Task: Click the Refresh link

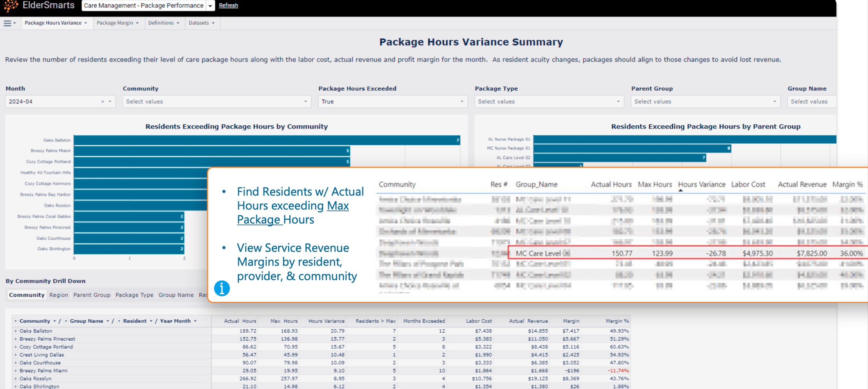Action: [229, 5]
